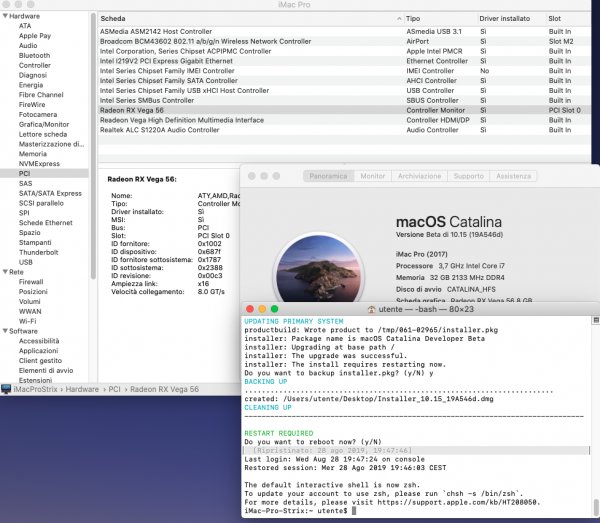
Task: Click the home folder icon in Terminal title
Action: coord(372,310)
